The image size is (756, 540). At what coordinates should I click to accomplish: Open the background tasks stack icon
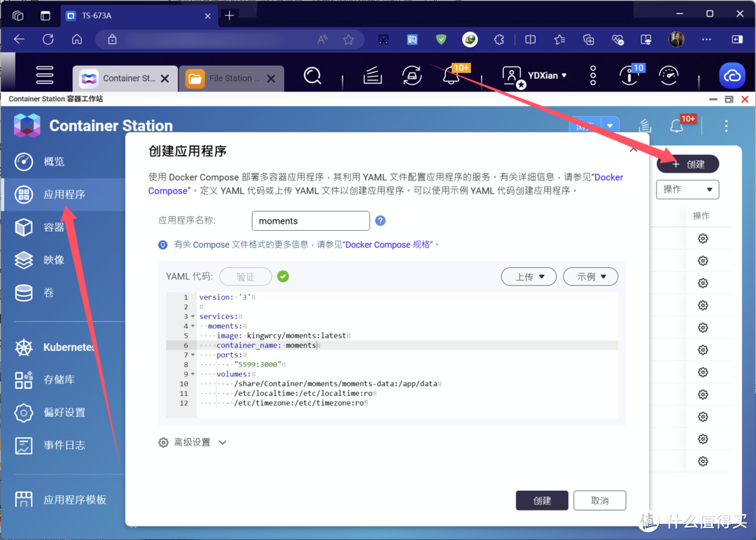coord(372,76)
